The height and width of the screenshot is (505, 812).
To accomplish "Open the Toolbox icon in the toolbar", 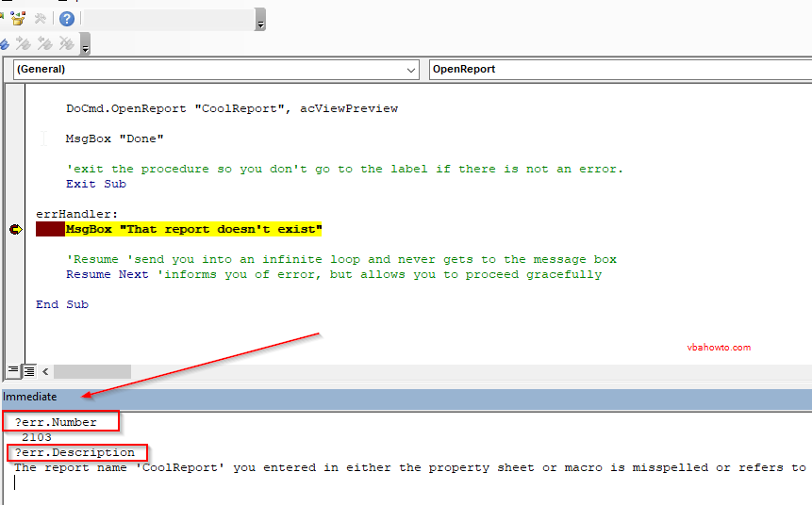I will tap(18, 19).
